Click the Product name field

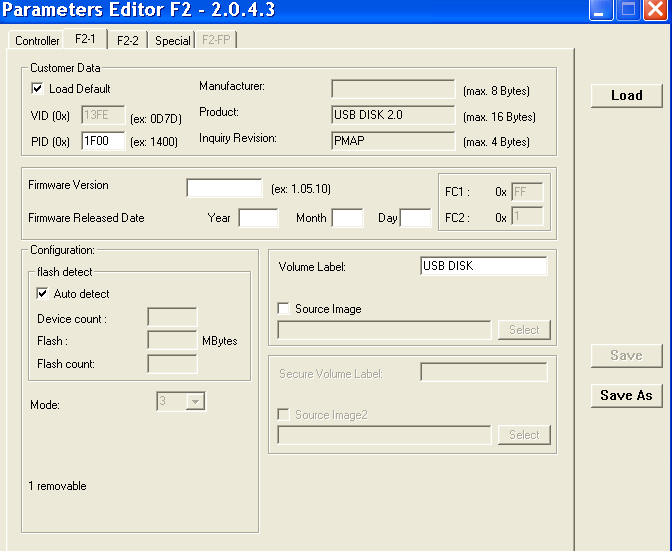point(392,114)
